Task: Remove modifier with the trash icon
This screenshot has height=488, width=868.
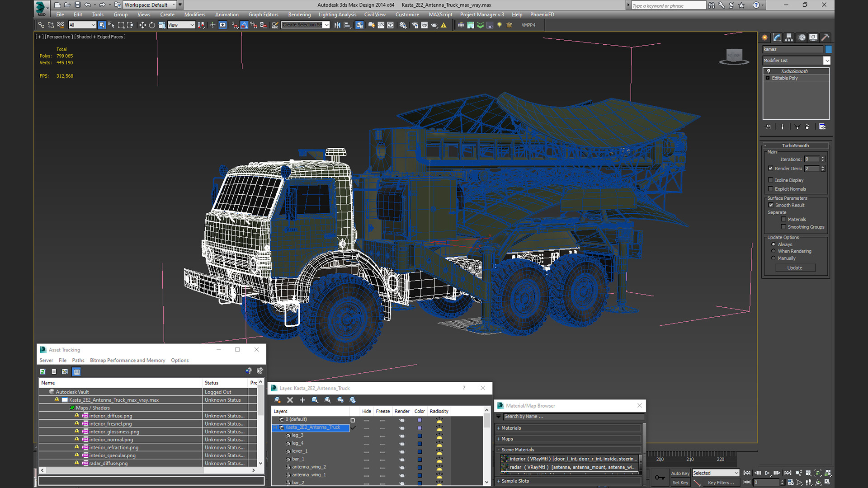Action: pos(807,127)
